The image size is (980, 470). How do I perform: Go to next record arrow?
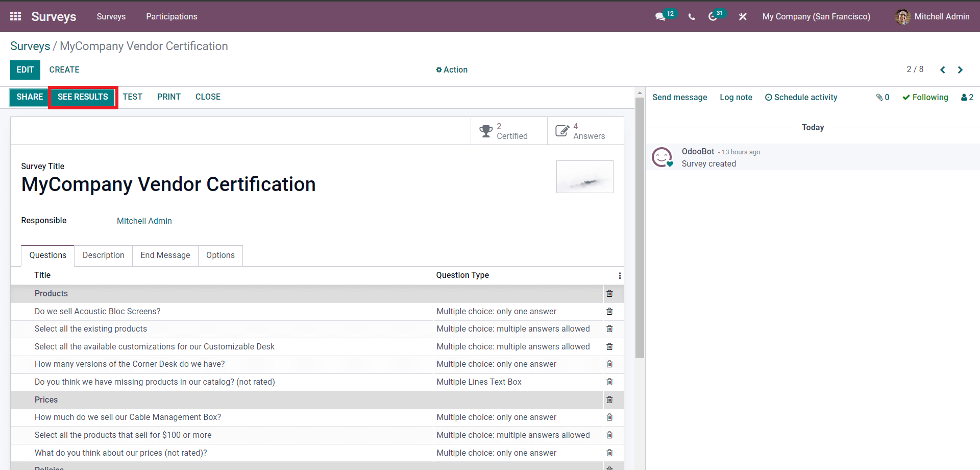pyautogui.click(x=960, y=70)
